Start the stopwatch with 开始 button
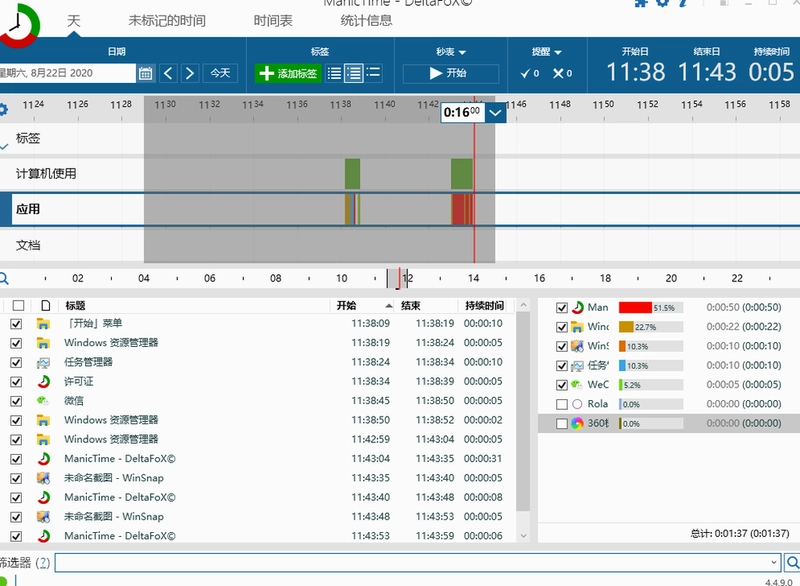The width and height of the screenshot is (800, 586). coord(451,73)
